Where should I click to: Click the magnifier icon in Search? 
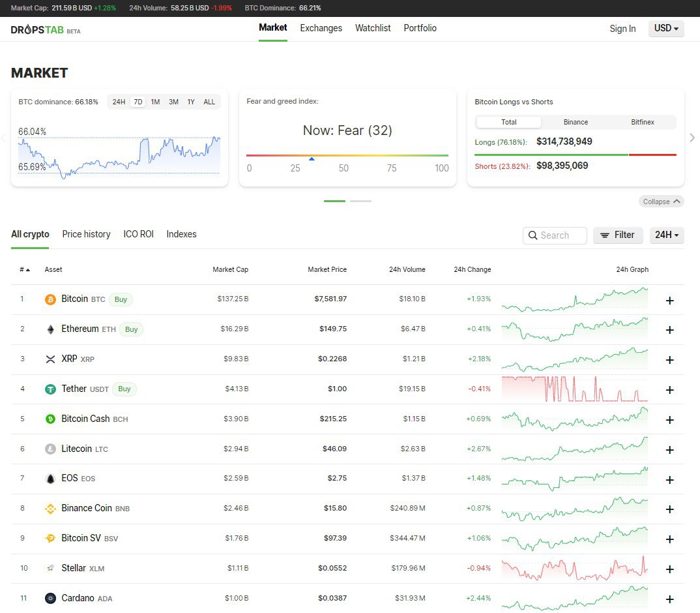[x=532, y=235]
